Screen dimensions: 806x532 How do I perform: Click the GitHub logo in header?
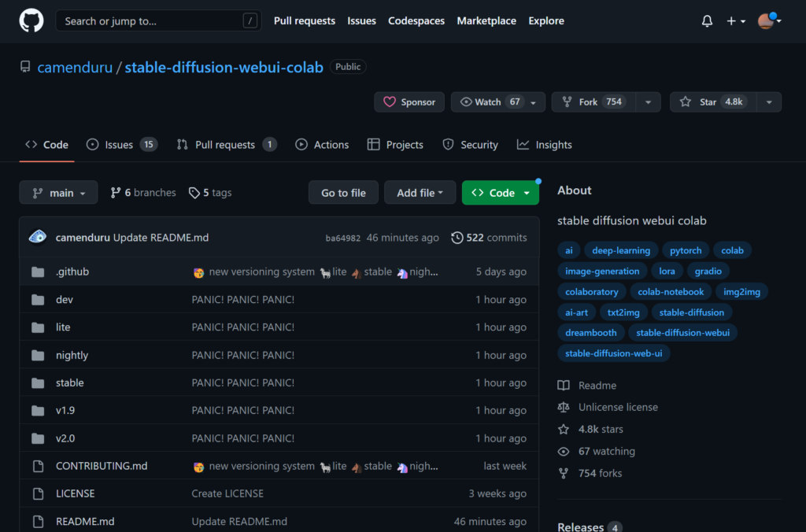click(31, 21)
